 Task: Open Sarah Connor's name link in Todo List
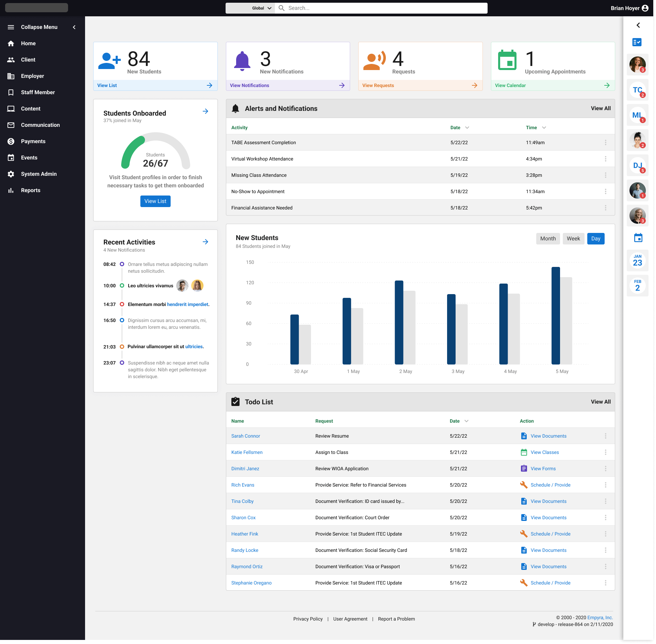tap(245, 436)
